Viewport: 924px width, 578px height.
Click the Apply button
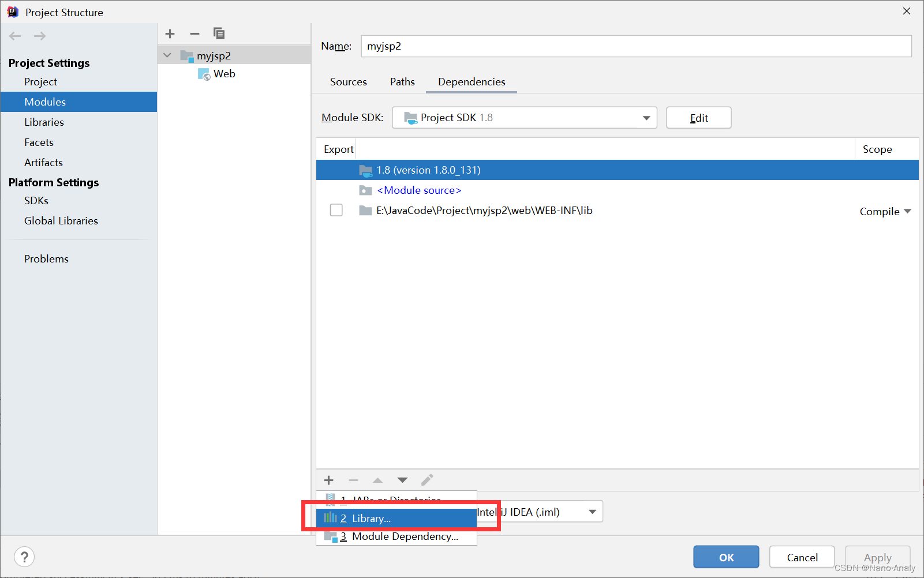tap(878, 557)
